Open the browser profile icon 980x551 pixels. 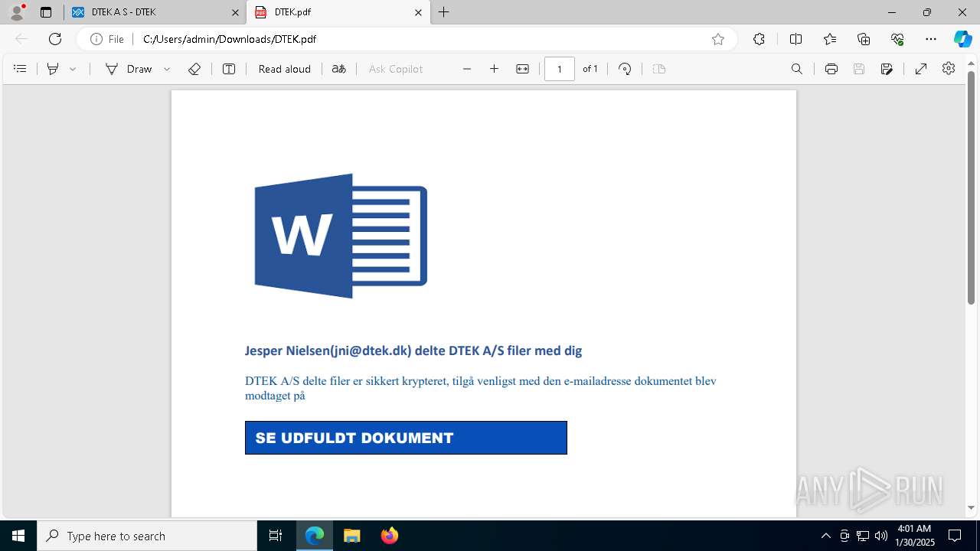click(x=17, y=12)
